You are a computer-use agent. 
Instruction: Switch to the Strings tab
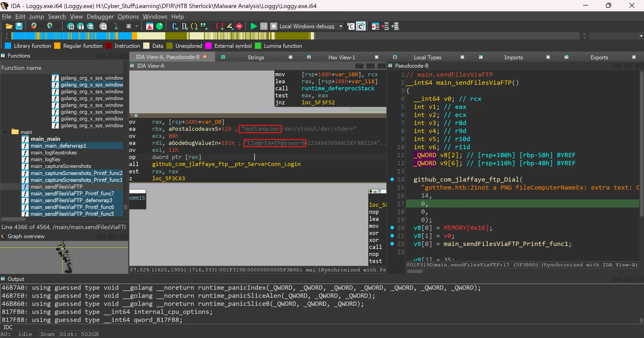tap(256, 57)
